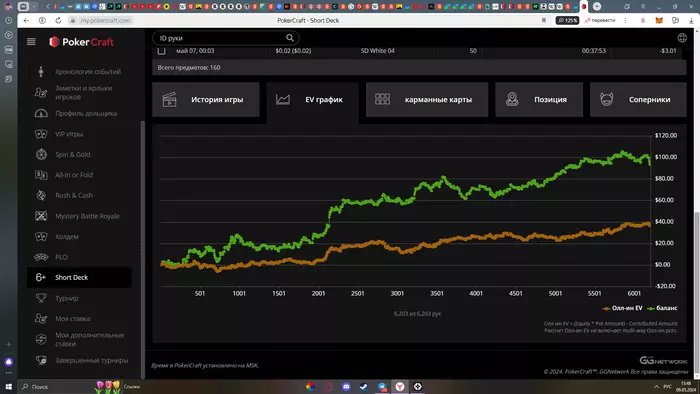
Task: Reload the page with the refresh icon
Action: click(x=58, y=21)
